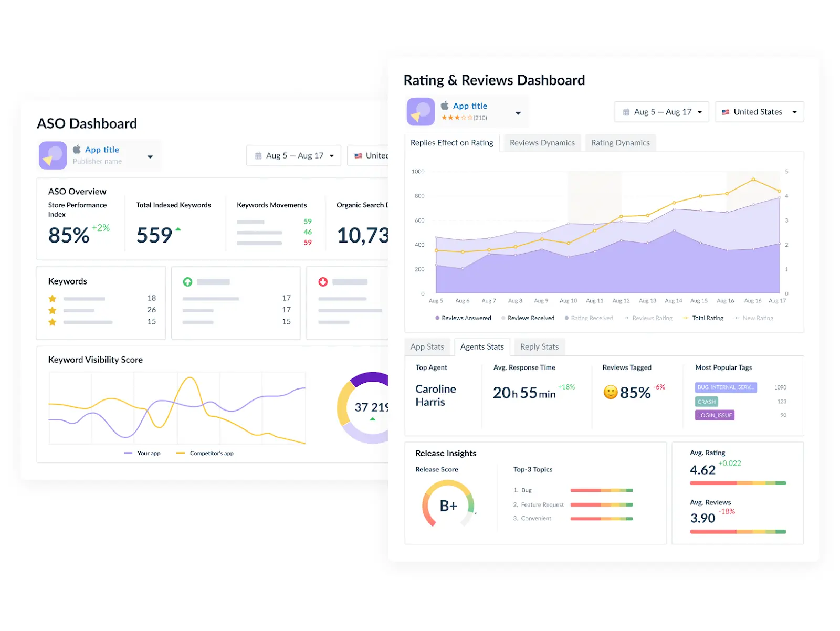840x631 pixels.
Task: Click the B+ release score gauge
Action: (x=449, y=506)
